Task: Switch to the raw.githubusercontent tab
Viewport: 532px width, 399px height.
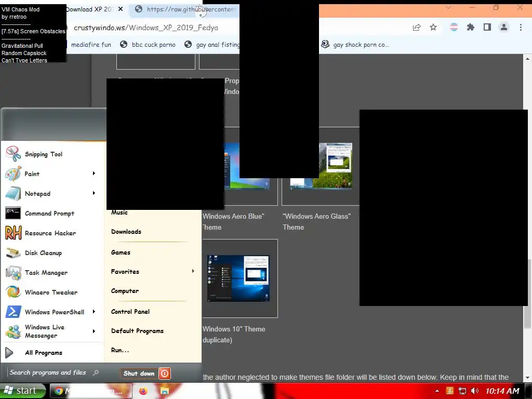Action: pyautogui.click(x=185, y=9)
